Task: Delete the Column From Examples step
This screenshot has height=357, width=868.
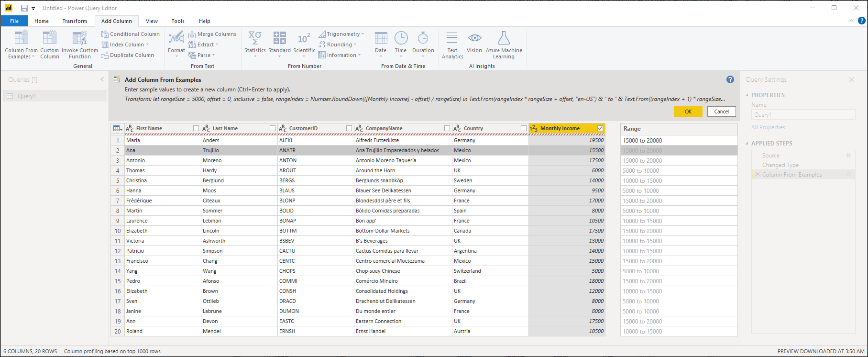Action: (758, 175)
